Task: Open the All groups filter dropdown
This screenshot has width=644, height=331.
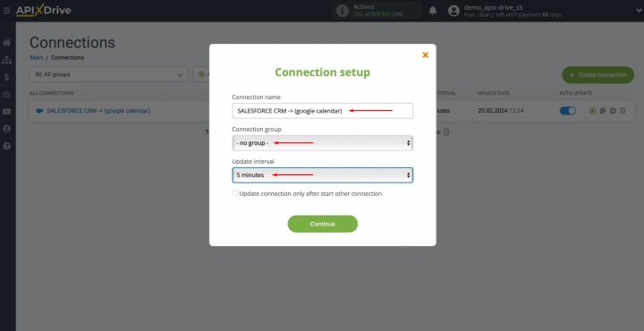Action: pyautogui.click(x=109, y=74)
